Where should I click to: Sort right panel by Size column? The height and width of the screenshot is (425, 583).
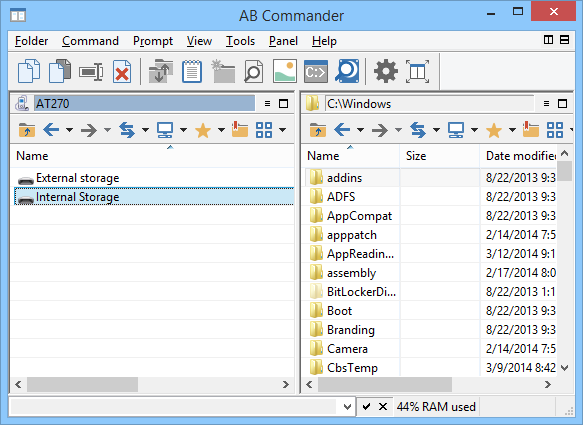[439, 156]
